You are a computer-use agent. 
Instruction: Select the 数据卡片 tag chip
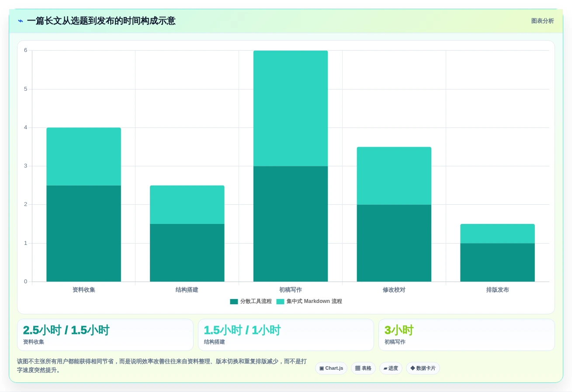423,368
